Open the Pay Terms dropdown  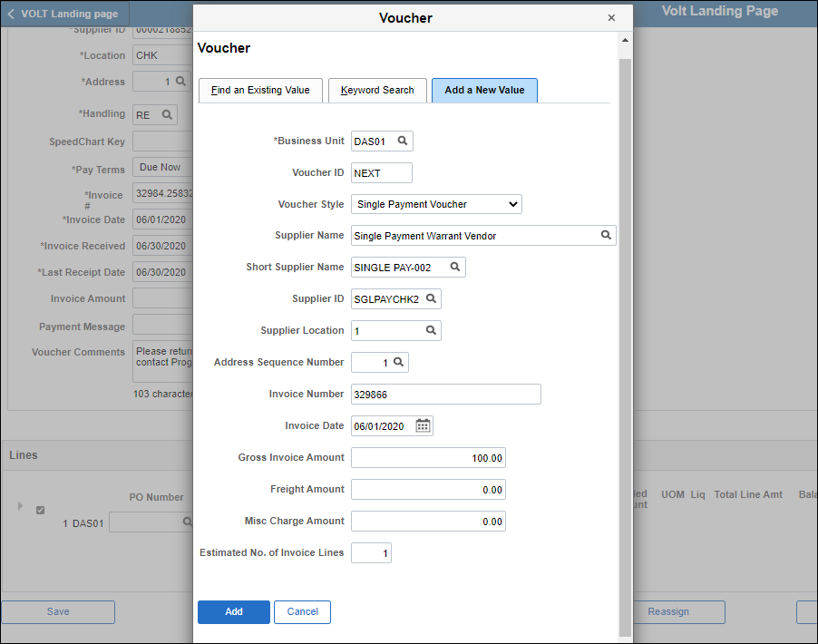click(x=161, y=168)
